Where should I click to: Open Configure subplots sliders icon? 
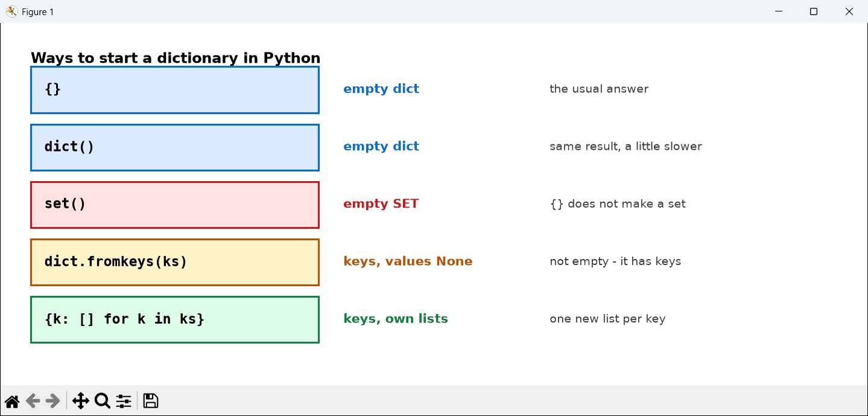tap(124, 401)
